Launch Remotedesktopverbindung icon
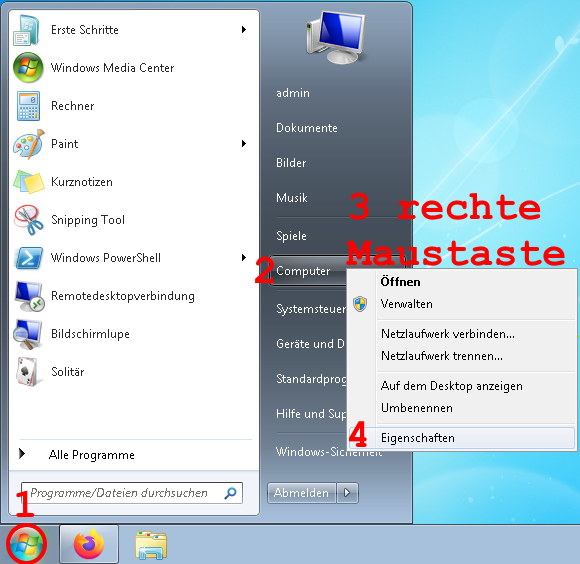Viewport: 580px width, 564px height. (x=29, y=296)
